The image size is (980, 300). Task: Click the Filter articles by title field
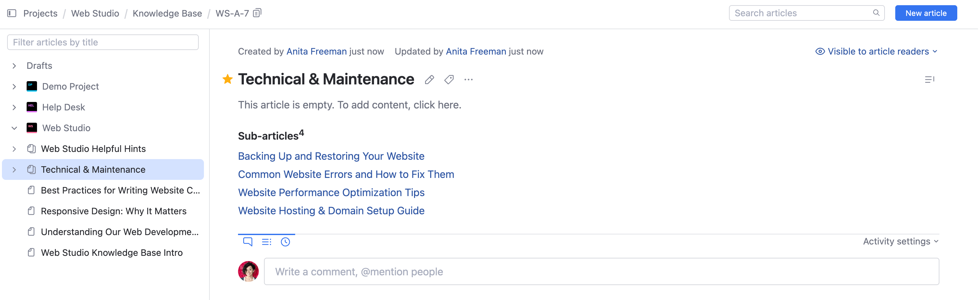[103, 42]
